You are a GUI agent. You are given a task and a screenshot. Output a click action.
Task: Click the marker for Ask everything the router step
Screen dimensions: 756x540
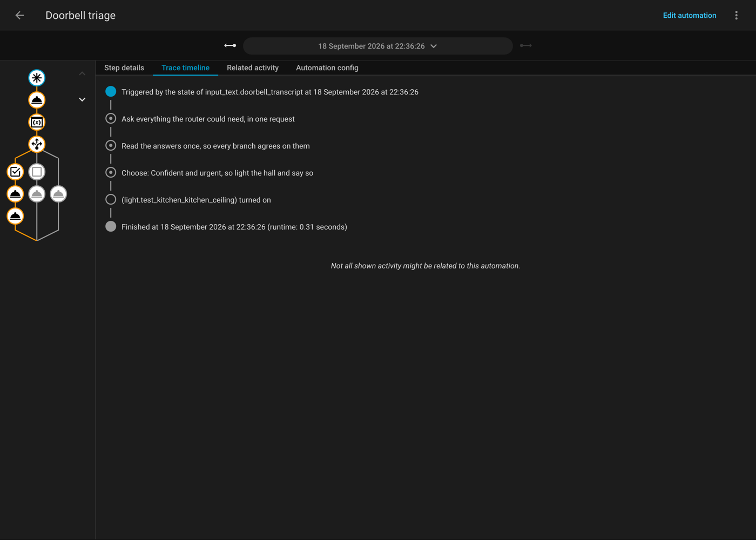click(x=111, y=119)
